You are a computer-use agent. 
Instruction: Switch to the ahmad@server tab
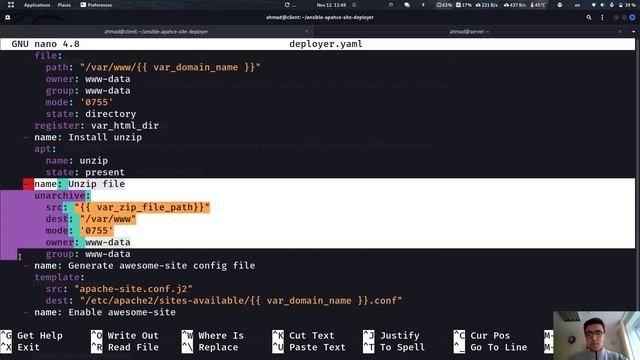point(469,31)
